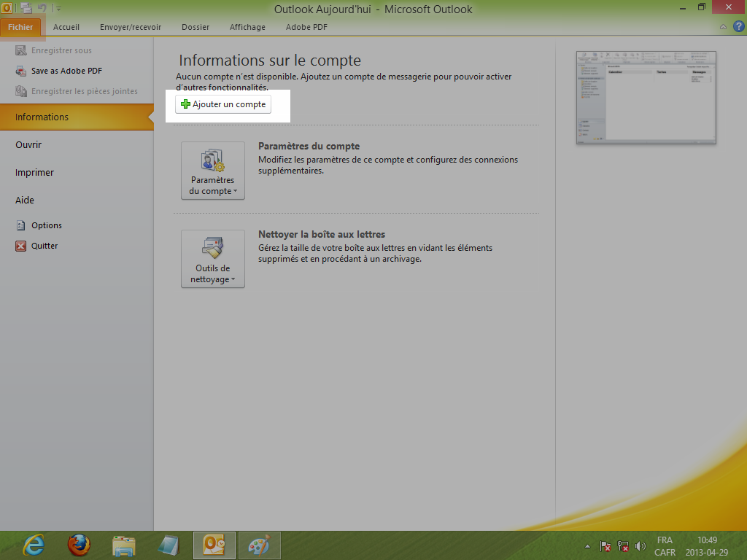The width and height of the screenshot is (747, 560).
Task: Launch Firefox from the taskbar
Action: coord(79,545)
